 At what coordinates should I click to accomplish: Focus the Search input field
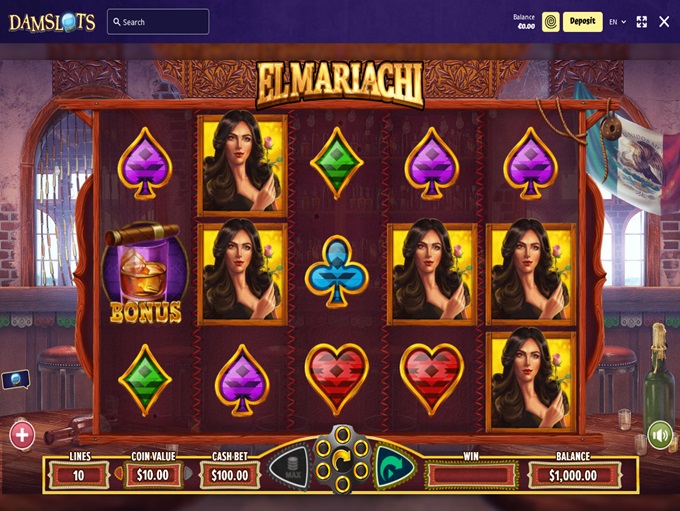[158, 22]
